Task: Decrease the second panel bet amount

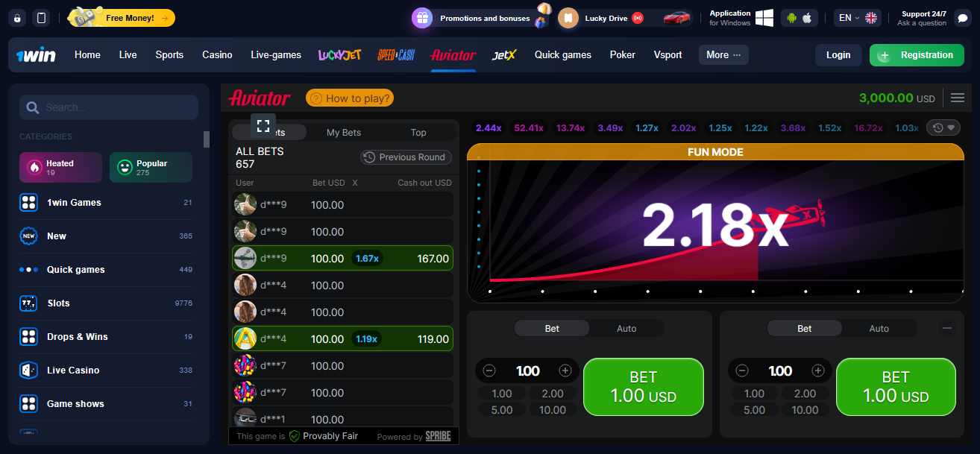Action: (742, 371)
